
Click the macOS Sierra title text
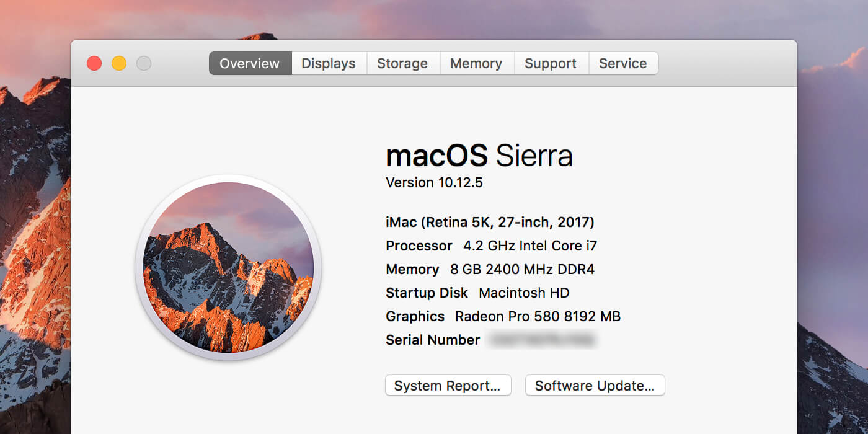click(x=479, y=156)
